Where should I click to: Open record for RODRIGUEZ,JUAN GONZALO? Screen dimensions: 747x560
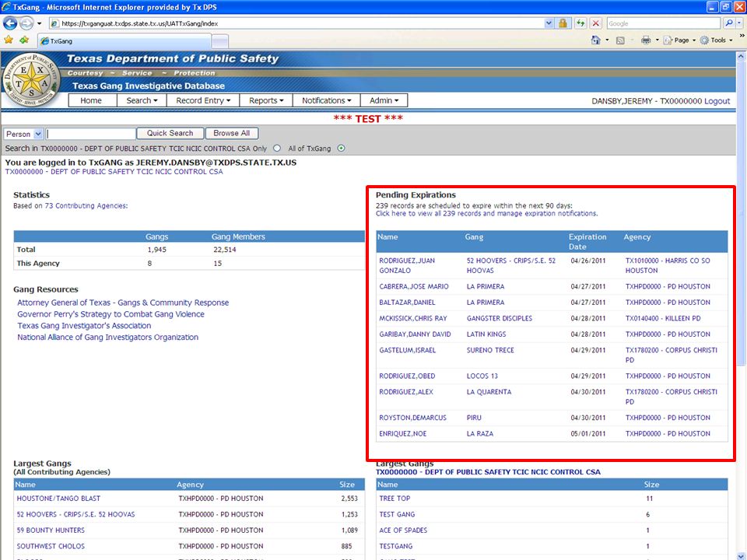(407, 266)
